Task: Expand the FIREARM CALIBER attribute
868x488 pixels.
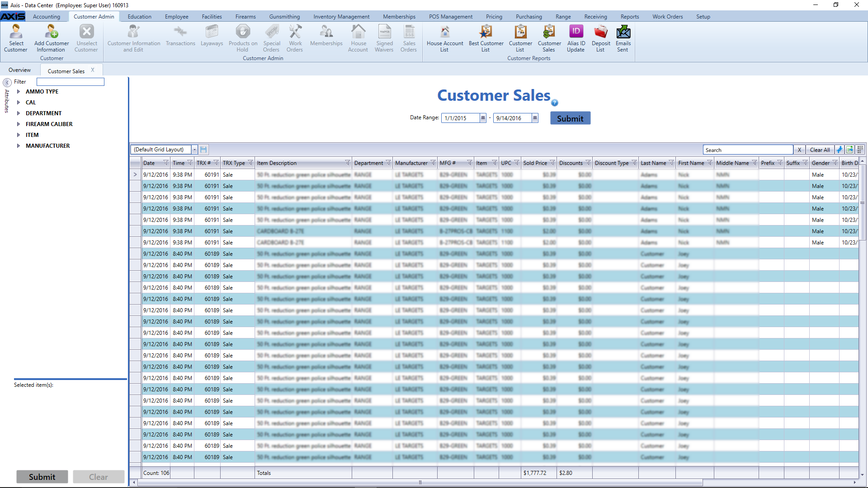Action: pyautogui.click(x=19, y=124)
